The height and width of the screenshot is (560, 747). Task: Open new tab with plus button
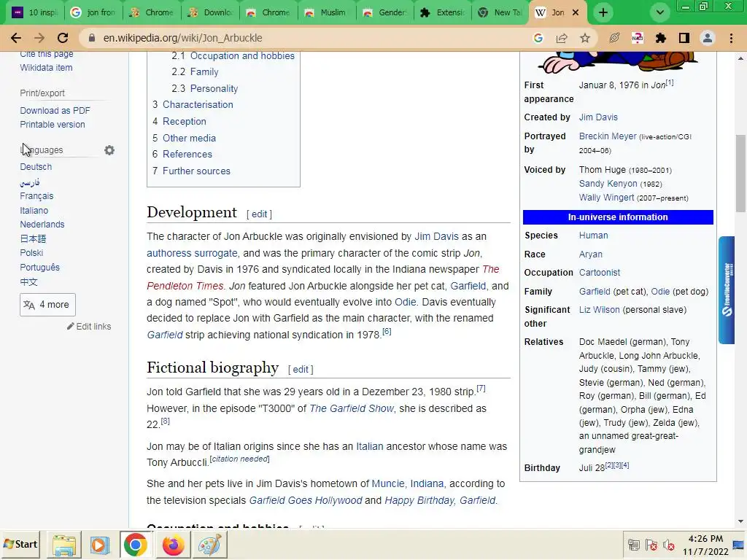(x=603, y=12)
